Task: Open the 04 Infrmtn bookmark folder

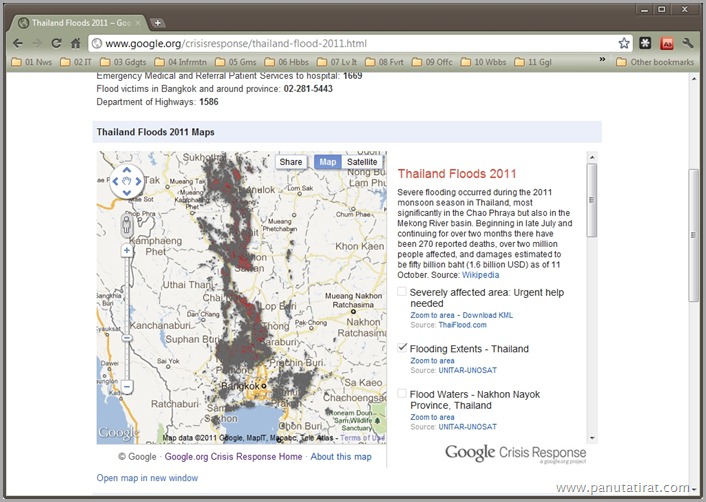Action: (x=181, y=62)
